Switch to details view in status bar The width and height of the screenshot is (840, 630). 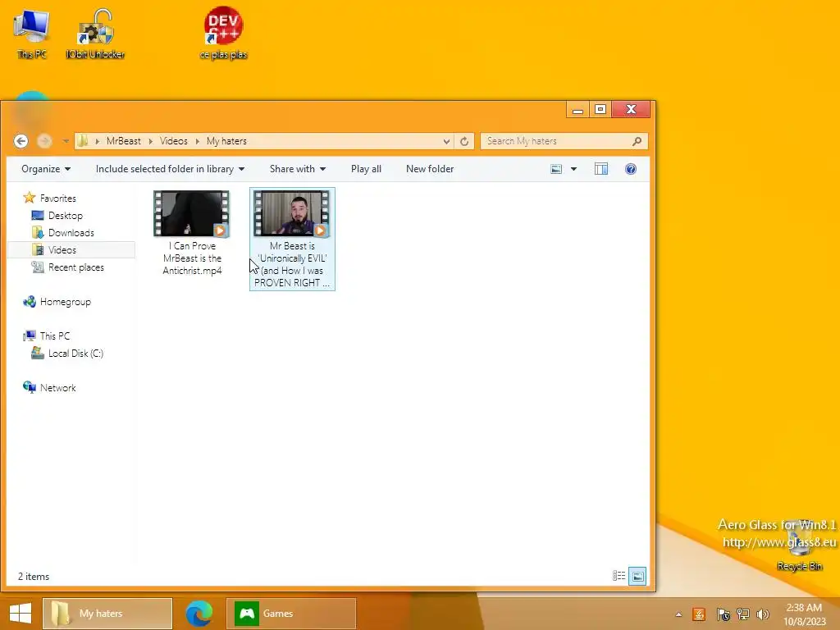pos(619,576)
